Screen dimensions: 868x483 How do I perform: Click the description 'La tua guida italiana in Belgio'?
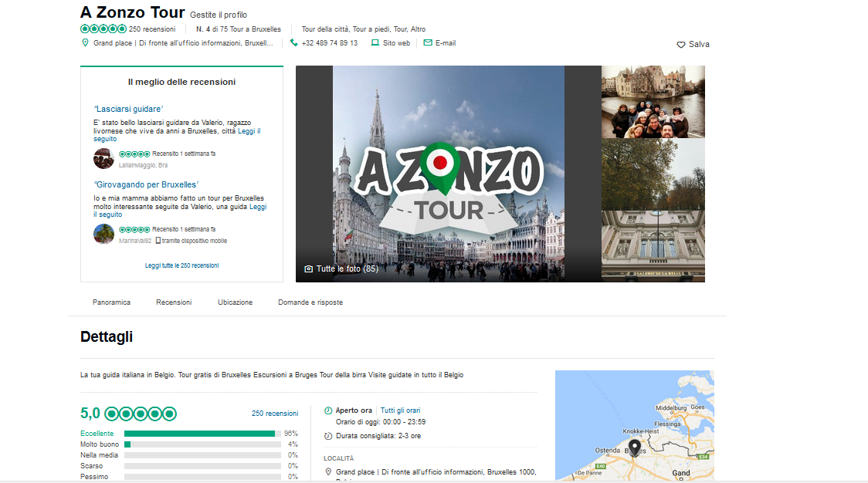pos(272,374)
